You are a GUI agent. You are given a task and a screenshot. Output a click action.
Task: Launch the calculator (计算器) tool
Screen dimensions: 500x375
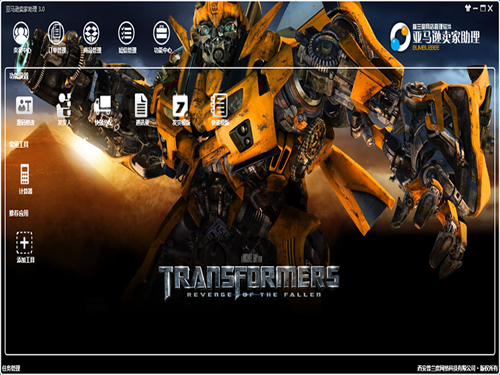tap(25, 174)
